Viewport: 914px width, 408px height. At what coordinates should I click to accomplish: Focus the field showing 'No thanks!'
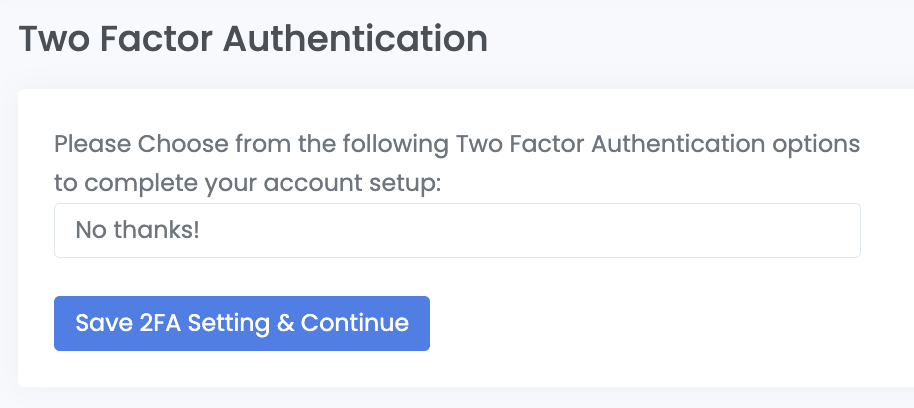457,231
